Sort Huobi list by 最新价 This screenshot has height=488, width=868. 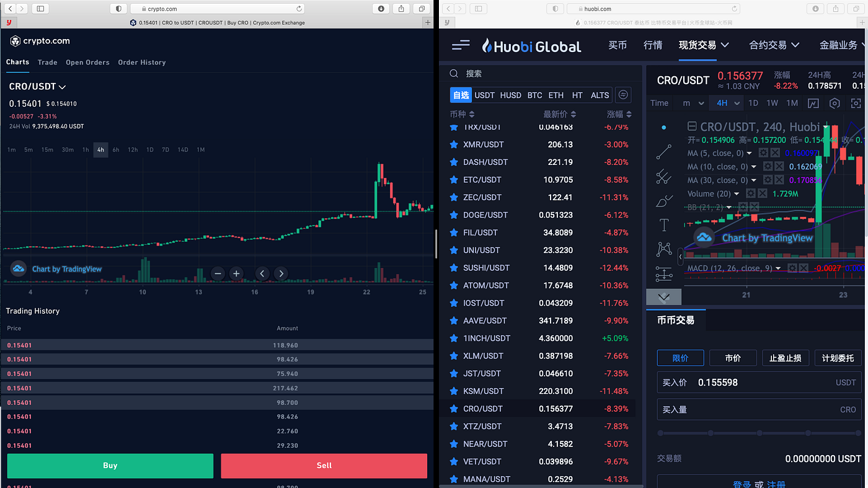[560, 114]
